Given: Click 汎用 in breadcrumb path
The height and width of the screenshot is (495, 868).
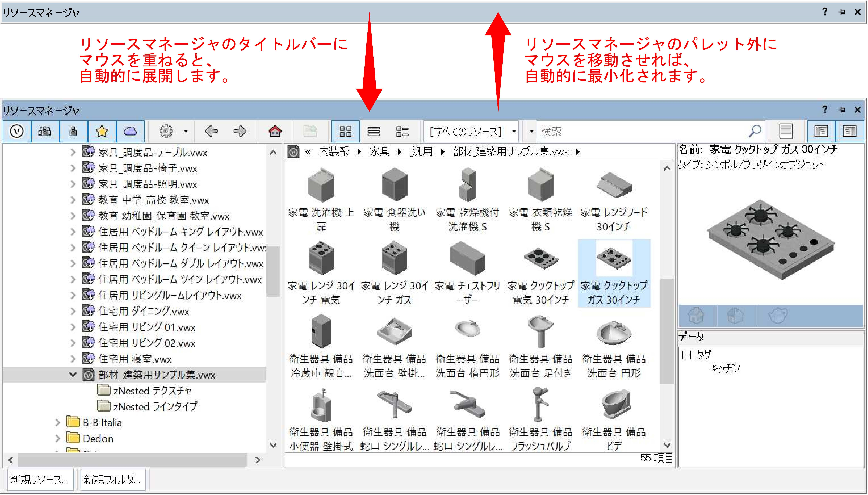Looking at the screenshot, I should [x=422, y=152].
